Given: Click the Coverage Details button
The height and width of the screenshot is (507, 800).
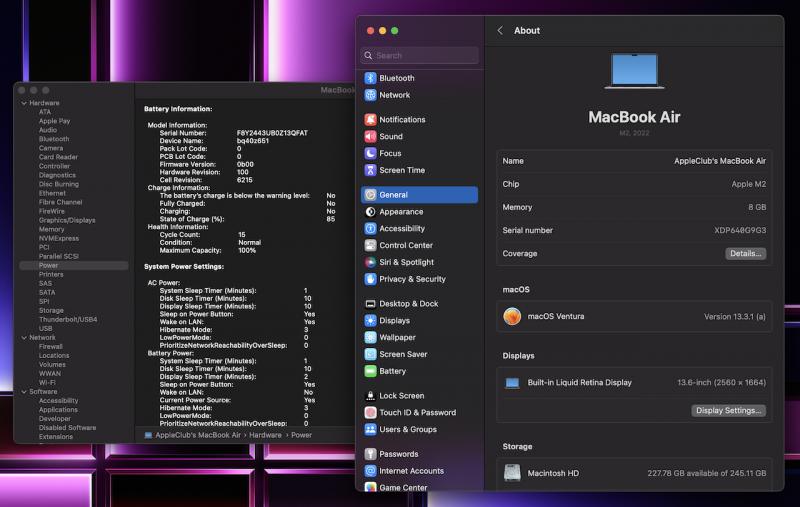Looking at the screenshot, I should pyautogui.click(x=745, y=254).
